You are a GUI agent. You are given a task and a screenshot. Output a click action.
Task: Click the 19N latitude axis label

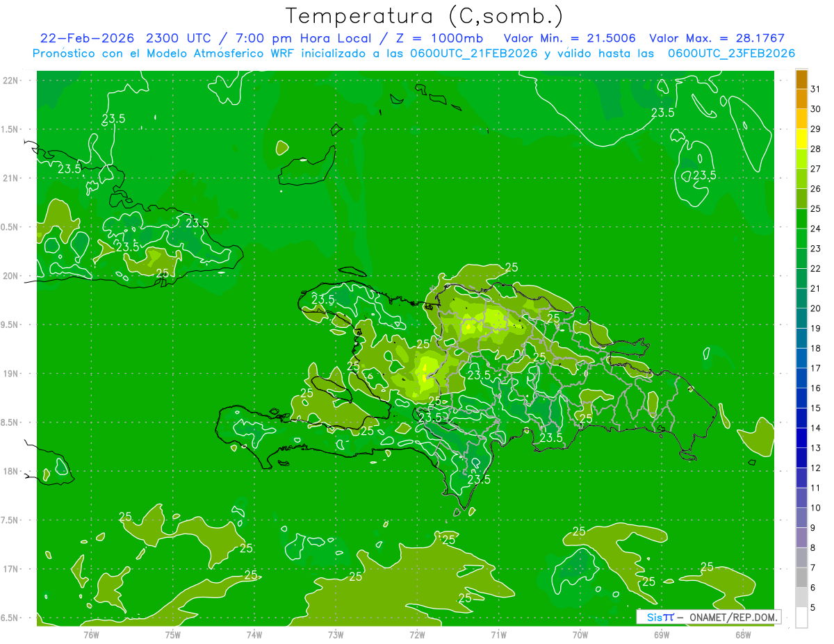[x=11, y=373]
